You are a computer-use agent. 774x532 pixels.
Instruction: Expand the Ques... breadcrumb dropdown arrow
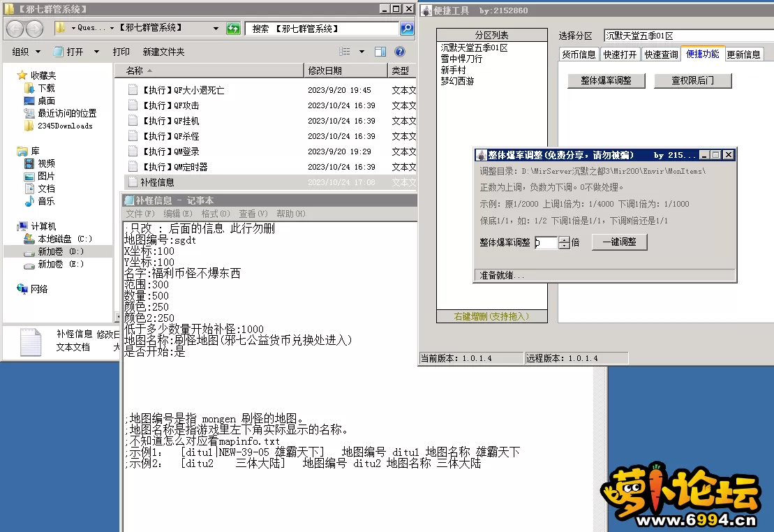[112, 29]
